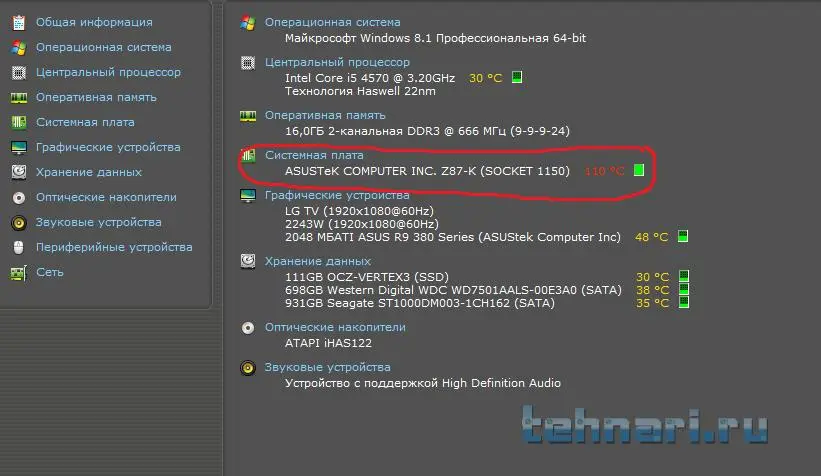Screen dimensions: 821x476
Task: Click the motherboard 110 °C temperature value
Action: [604, 171]
